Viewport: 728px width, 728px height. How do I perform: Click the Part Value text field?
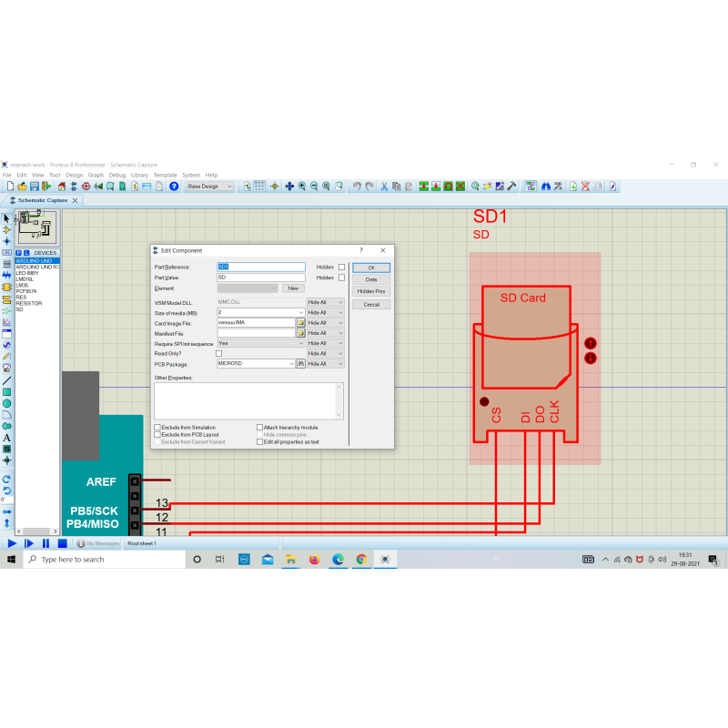click(261, 277)
